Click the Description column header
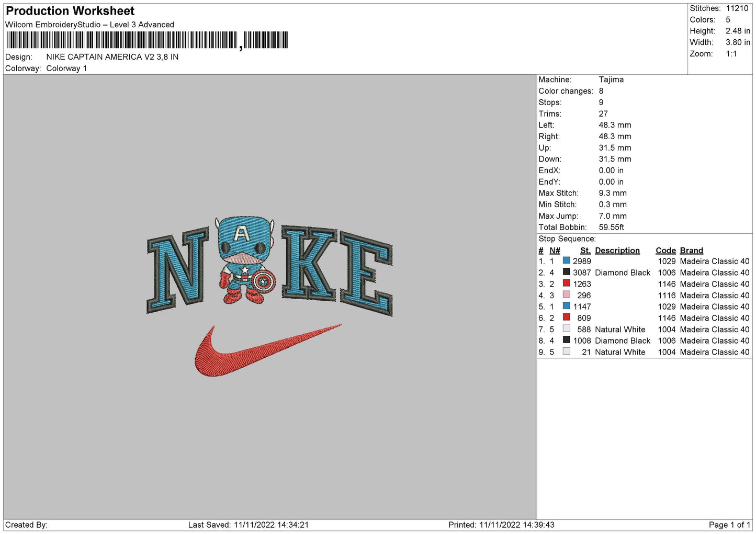This screenshot has width=756, height=534. point(617,251)
